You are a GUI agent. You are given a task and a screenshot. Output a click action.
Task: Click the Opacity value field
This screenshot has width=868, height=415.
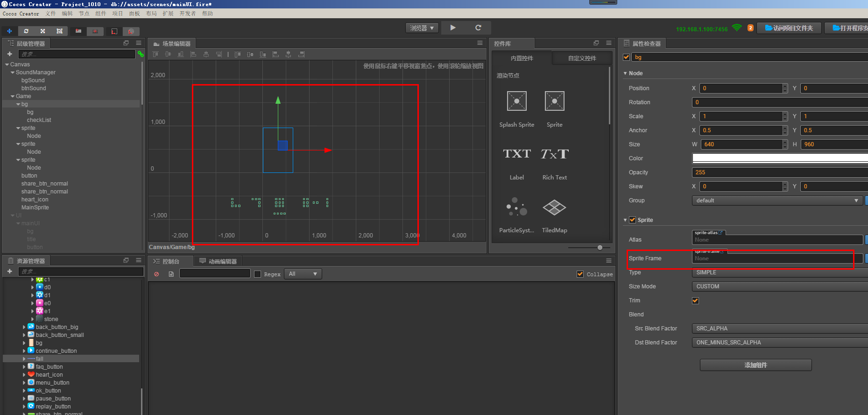click(x=780, y=172)
